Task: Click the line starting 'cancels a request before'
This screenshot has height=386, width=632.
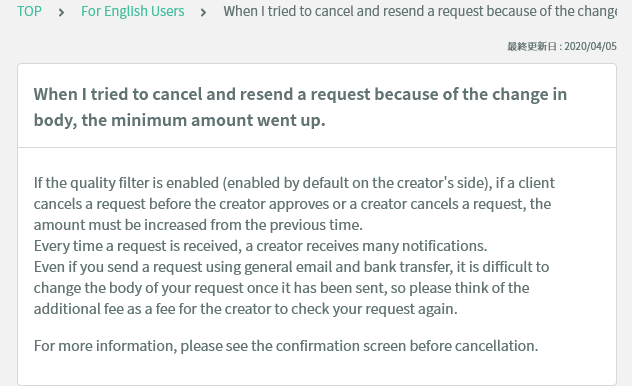Action: [292, 204]
